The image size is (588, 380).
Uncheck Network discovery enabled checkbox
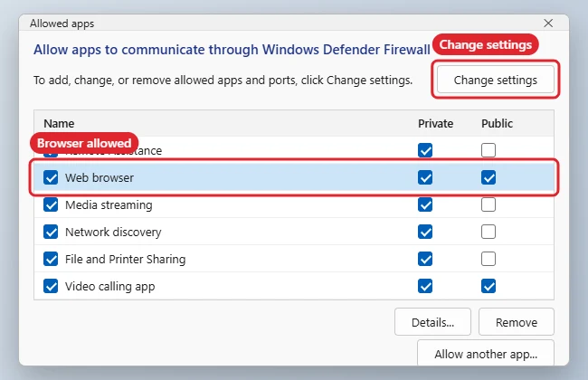point(51,232)
